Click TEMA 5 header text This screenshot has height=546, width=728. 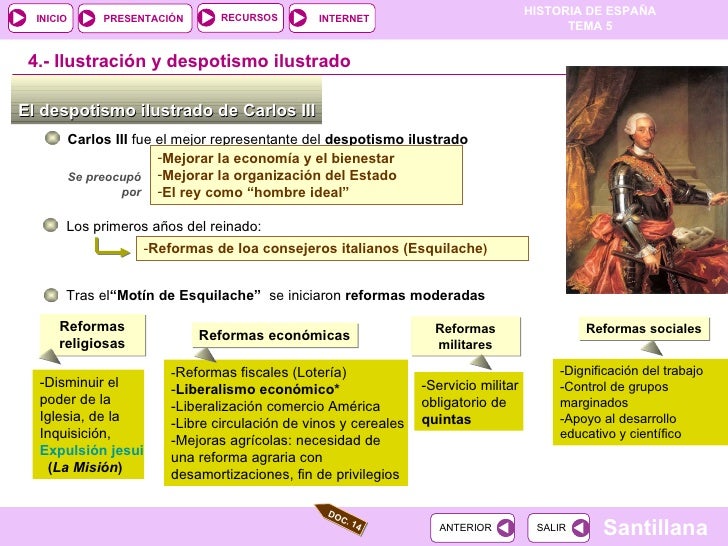[590, 26]
